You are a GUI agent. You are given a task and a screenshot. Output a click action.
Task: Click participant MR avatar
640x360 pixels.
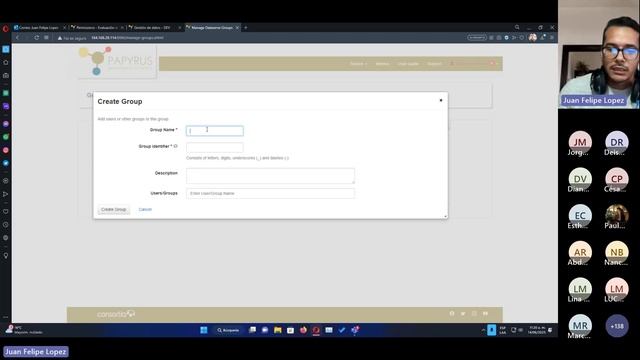pos(580,325)
